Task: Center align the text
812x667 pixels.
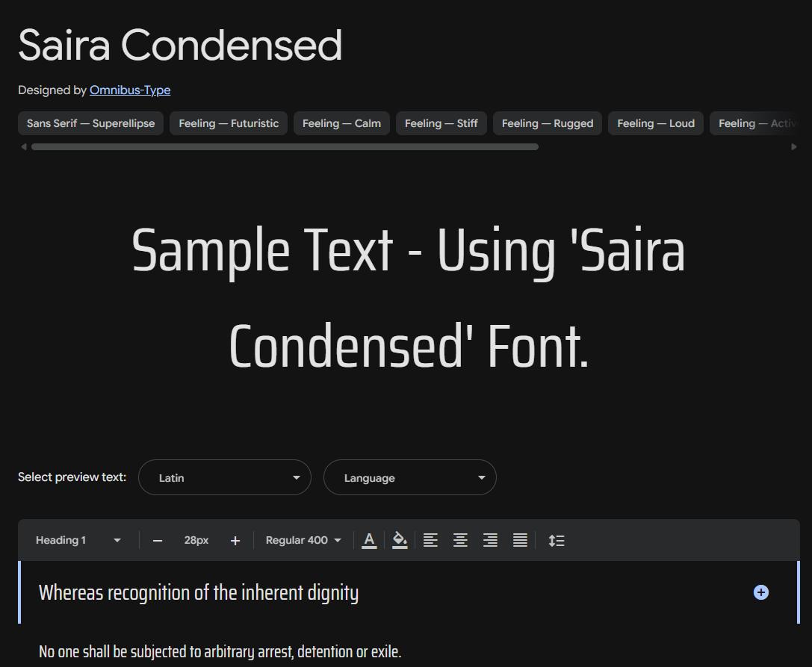Action: [x=460, y=541]
